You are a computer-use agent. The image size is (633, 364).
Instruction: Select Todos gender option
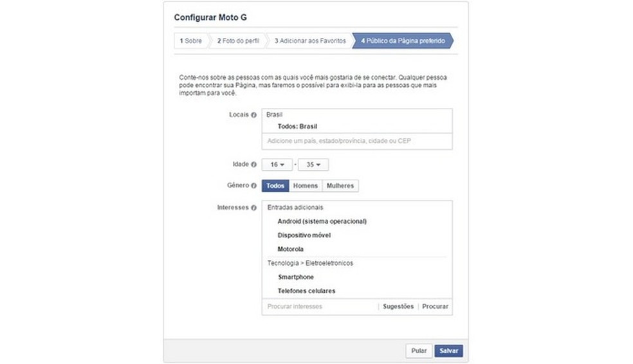pyautogui.click(x=275, y=186)
